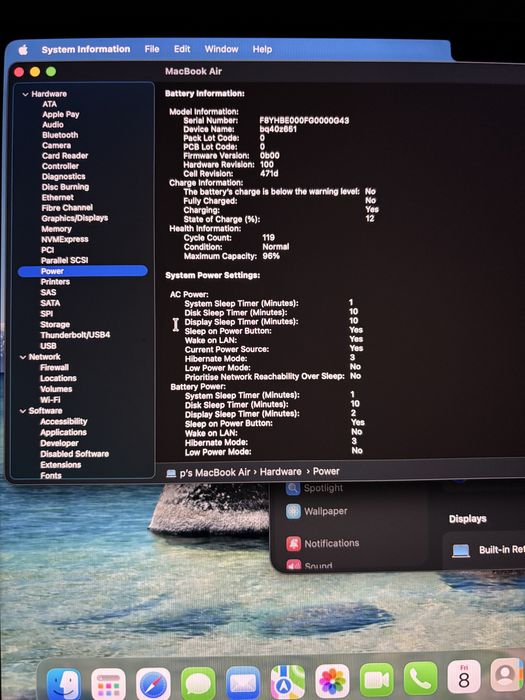Open the green Phone app in the Dock
Viewport: 525px width, 700px height.
[x=421, y=678]
